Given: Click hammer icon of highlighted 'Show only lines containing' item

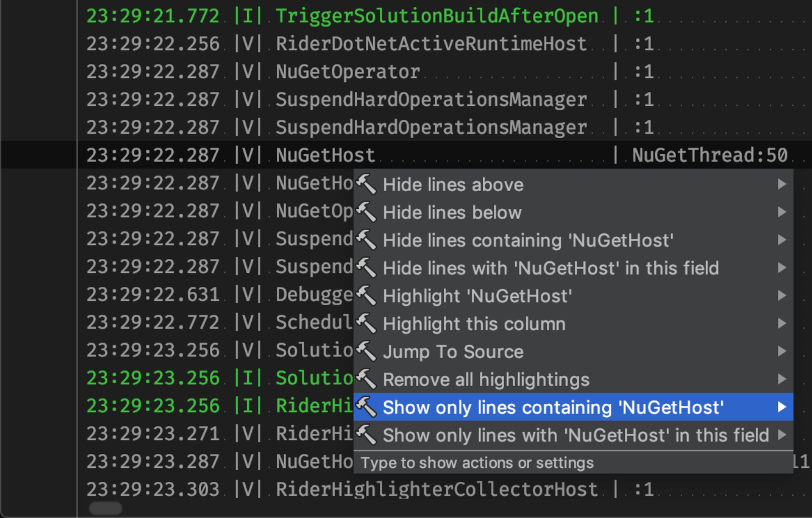Looking at the screenshot, I should (366, 407).
